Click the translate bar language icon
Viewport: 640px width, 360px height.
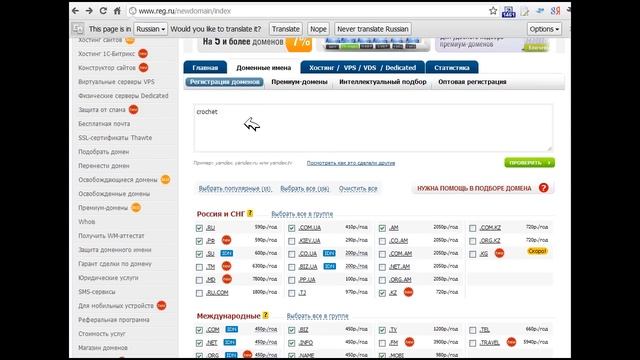click(x=78, y=29)
